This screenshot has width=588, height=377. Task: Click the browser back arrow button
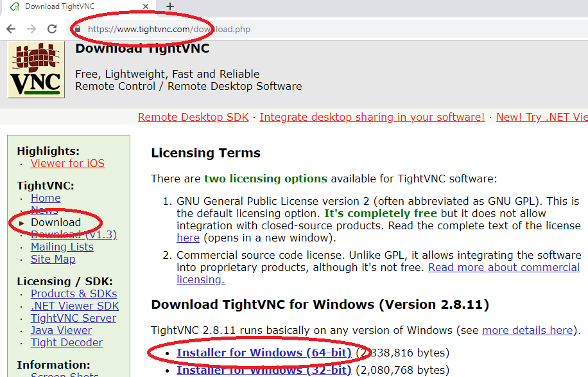(11, 29)
